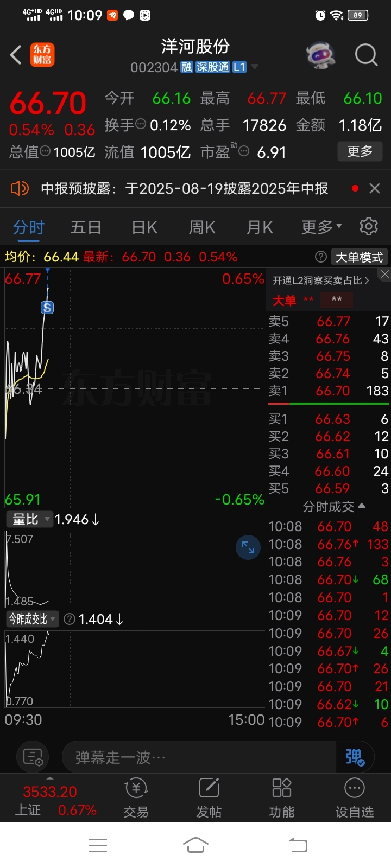Tap the 深股通 badge
391x868 pixels.
(x=213, y=67)
